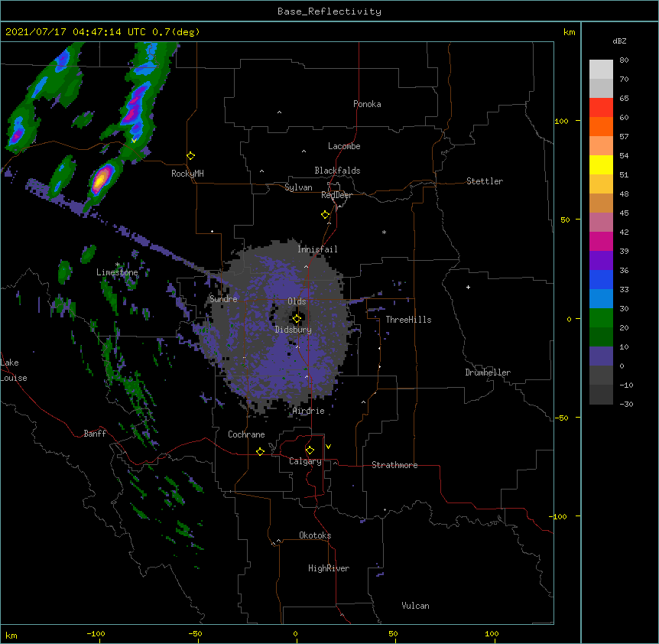The width and height of the screenshot is (659, 644).
Task: Click the Sundre town label
Action: tap(223, 299)
